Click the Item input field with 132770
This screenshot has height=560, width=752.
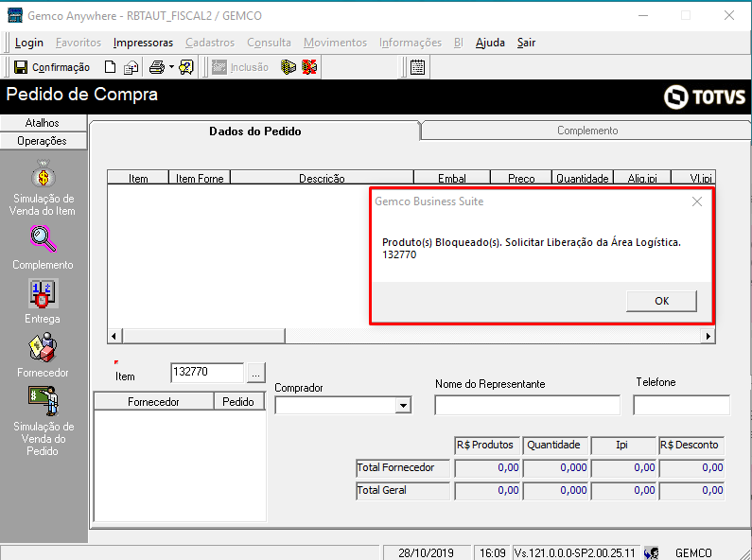207,372
